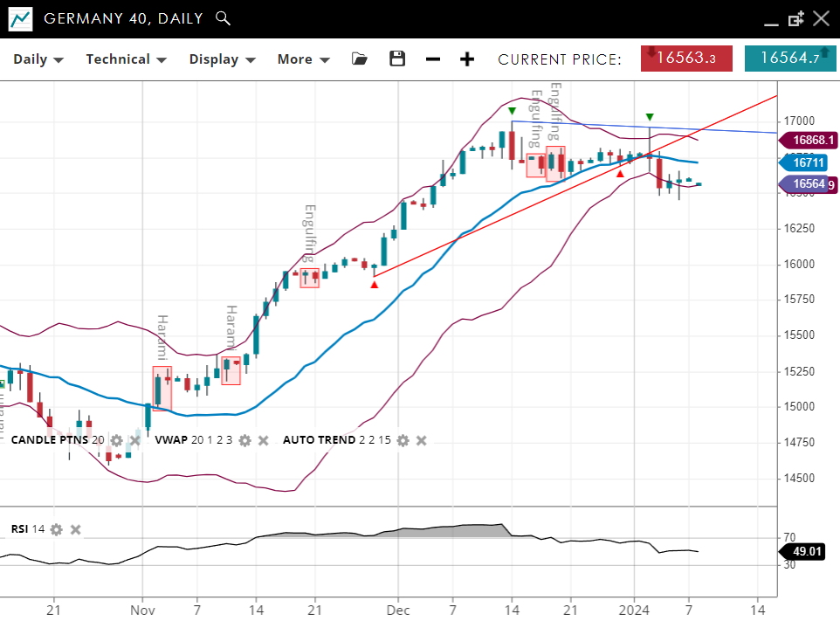Viewport: 840px width, 621px height.
Task: Remove the RSI indicator panel
Action: pos(75,529)
